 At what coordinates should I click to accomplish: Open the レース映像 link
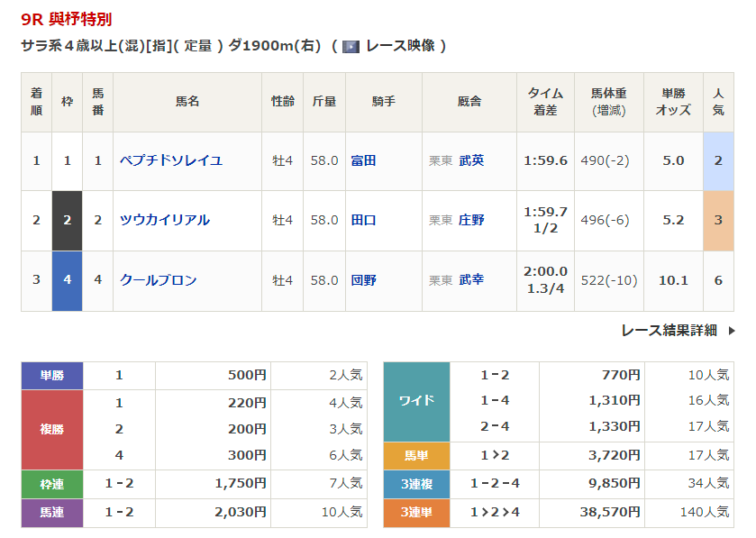coord(400,46)
